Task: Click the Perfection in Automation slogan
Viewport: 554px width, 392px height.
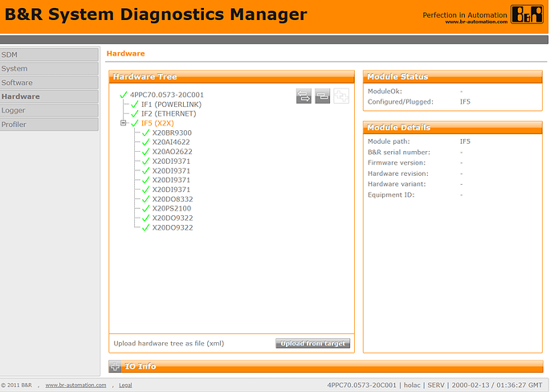Action: (x=465, y=14)
